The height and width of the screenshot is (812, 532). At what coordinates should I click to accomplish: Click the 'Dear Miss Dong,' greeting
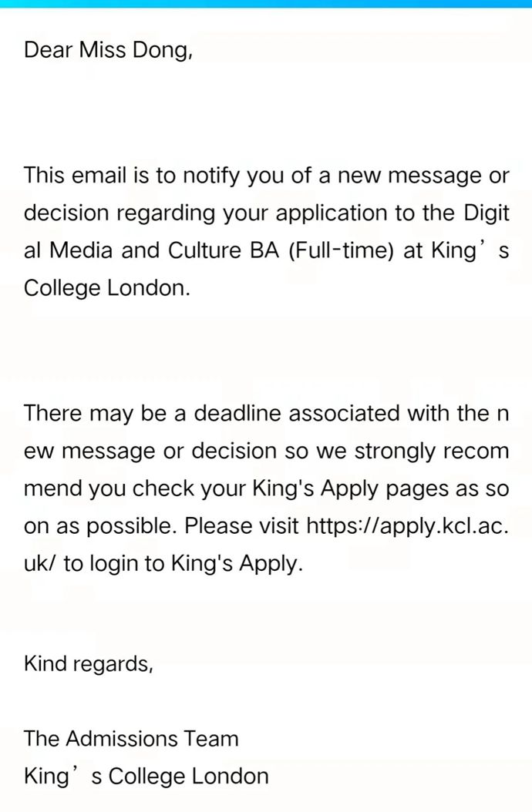click(109, 50)
